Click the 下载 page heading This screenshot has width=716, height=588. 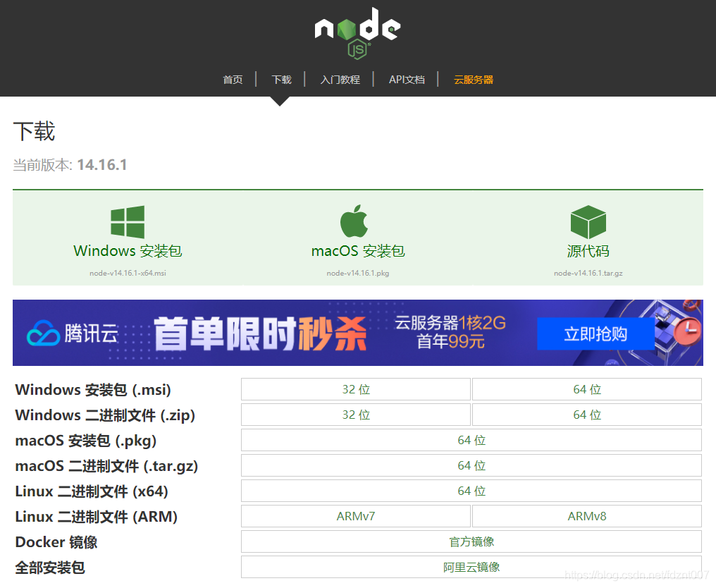35,132
